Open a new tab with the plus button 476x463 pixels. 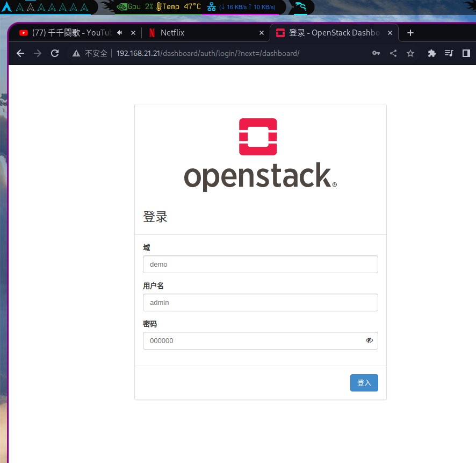point(410,32)
